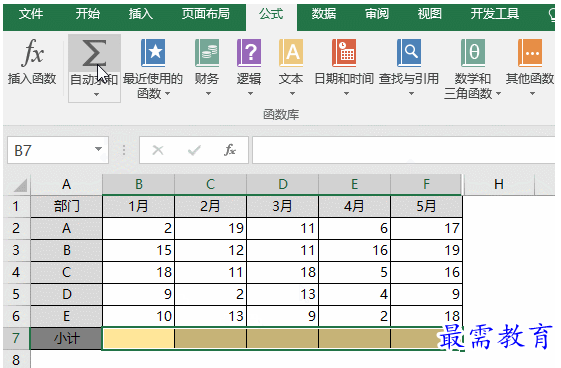Expand the 最近使用的函数 dropdown arrow

tap(167, 94)
